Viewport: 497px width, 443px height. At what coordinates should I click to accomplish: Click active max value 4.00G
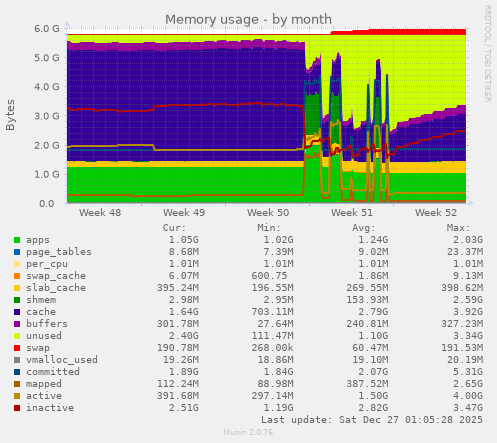[468, 396]
